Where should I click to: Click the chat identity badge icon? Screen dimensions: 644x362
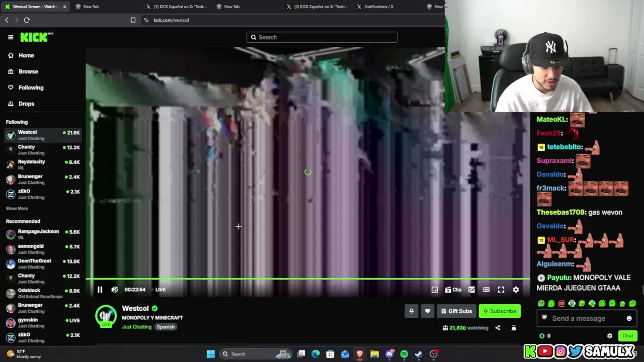[544, 318]
